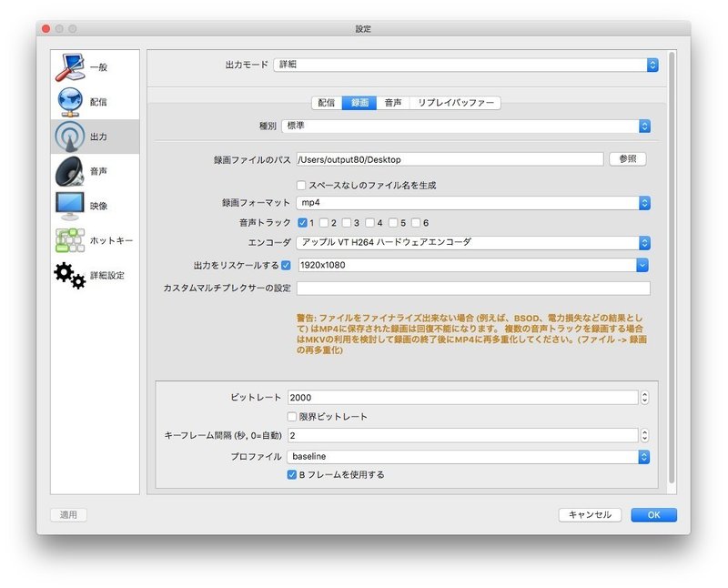Open the 音声 speaker icon in sidebar
This screenshot has height=588, width=728.
click(x=70, y=171)
